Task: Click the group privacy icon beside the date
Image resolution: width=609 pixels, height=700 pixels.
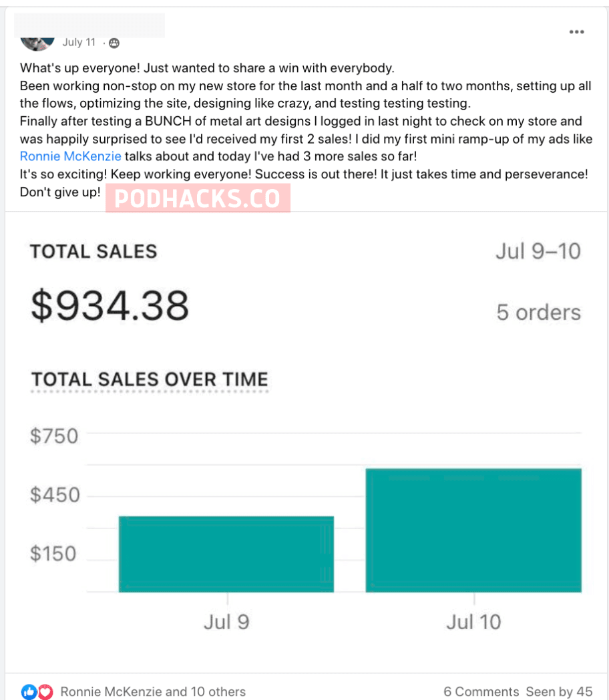Action: coord(114,43)
